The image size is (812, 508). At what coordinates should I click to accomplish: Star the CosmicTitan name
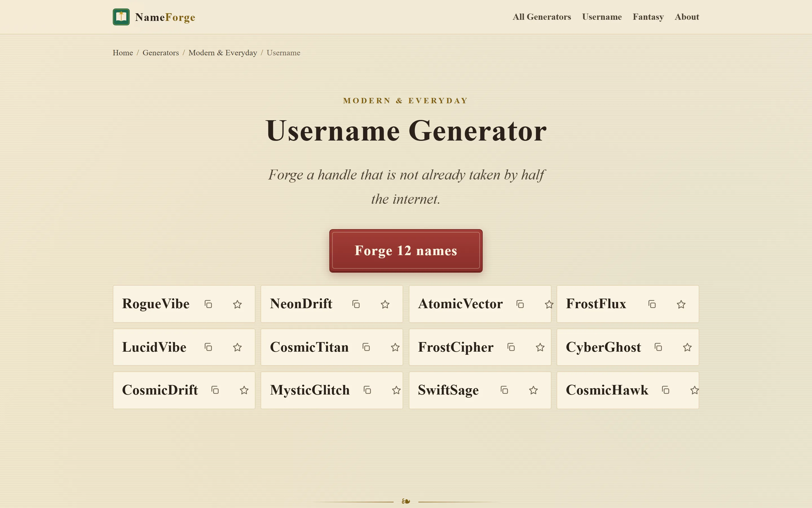click(395, 347)
